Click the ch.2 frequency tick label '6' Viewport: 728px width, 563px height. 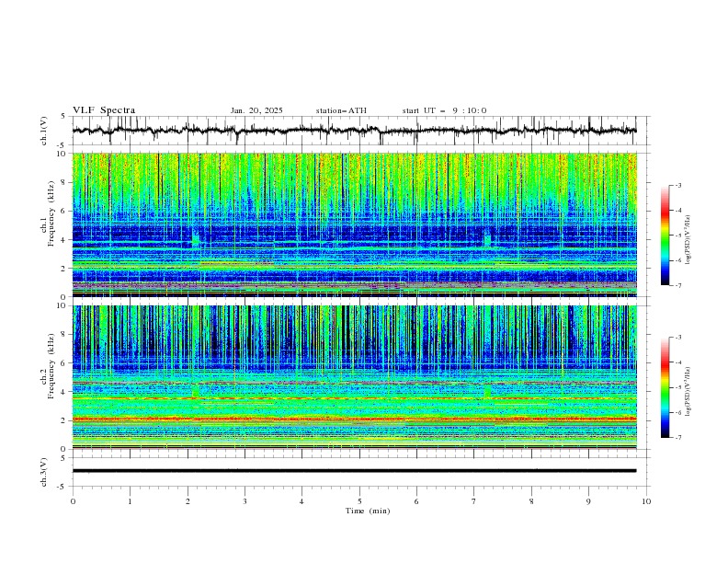(64, 363)
